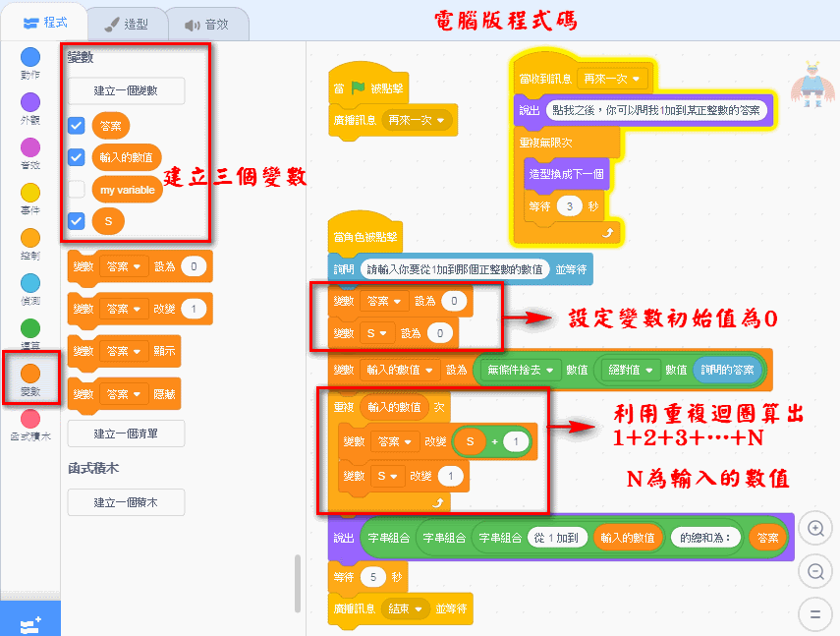Toggle the S variable checkbox
This screenshot has height=636, width=840.
click(76, 221)
